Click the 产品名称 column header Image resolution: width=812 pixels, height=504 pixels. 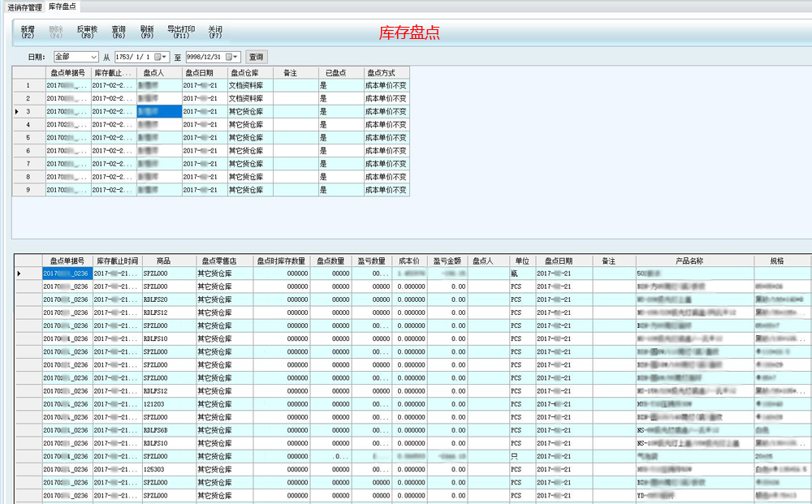[695, 261]
